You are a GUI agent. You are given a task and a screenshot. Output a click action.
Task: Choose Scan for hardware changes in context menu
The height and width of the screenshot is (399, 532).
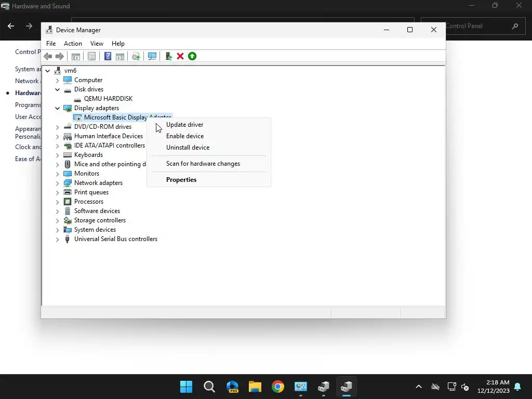click(209, 164)
